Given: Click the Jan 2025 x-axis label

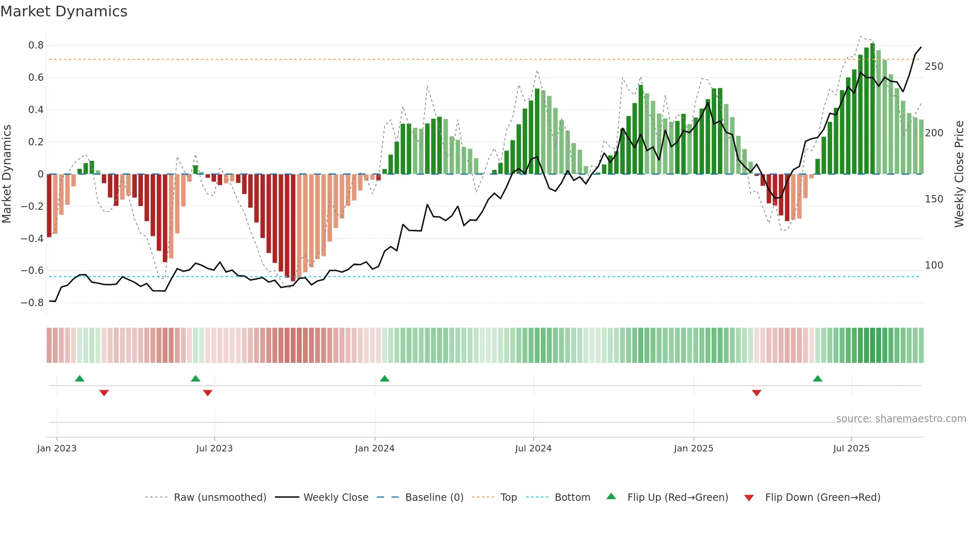Looking at the screenshot, I should (x=694, y=448).
